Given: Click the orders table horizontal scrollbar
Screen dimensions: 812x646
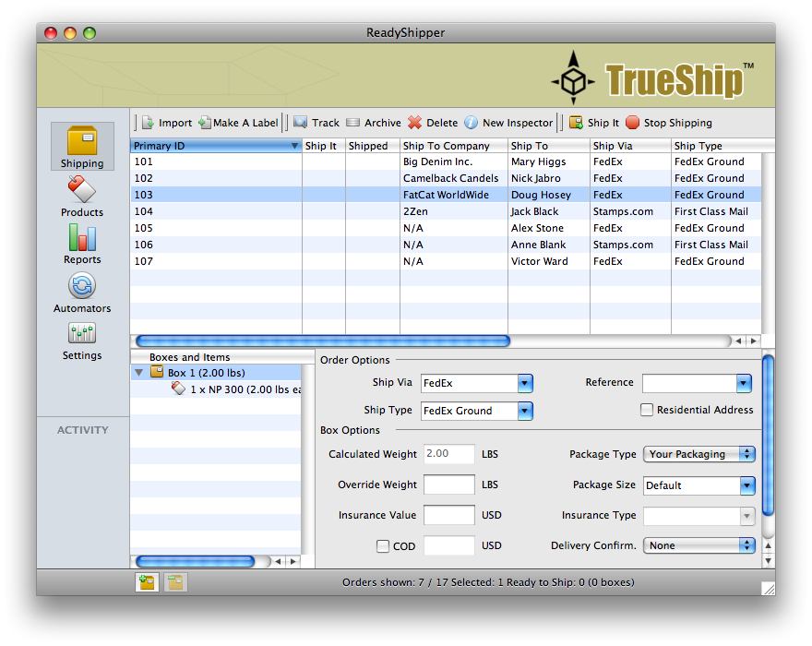Looking at the screenshot, I should click(323, 341).
